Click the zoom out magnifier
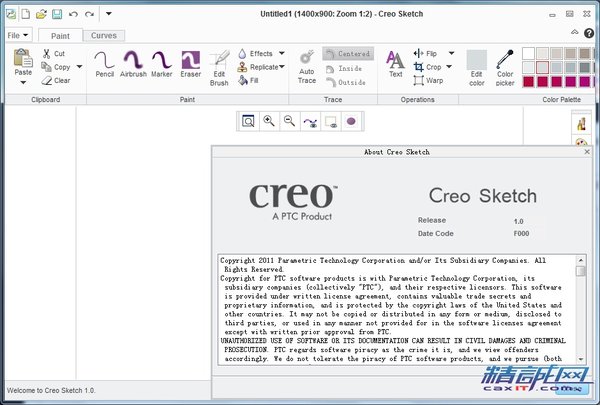This screenshot has width=600, height=405. 289,121
